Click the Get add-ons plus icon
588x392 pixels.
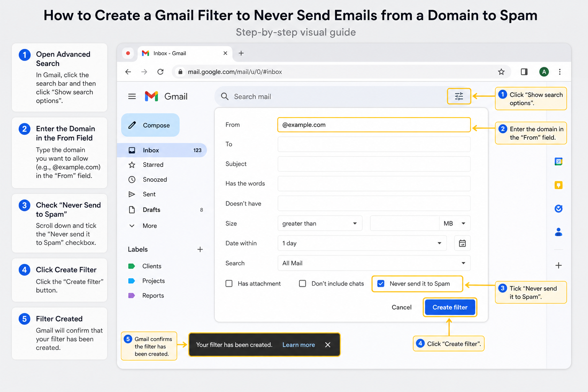pos(559,265)
